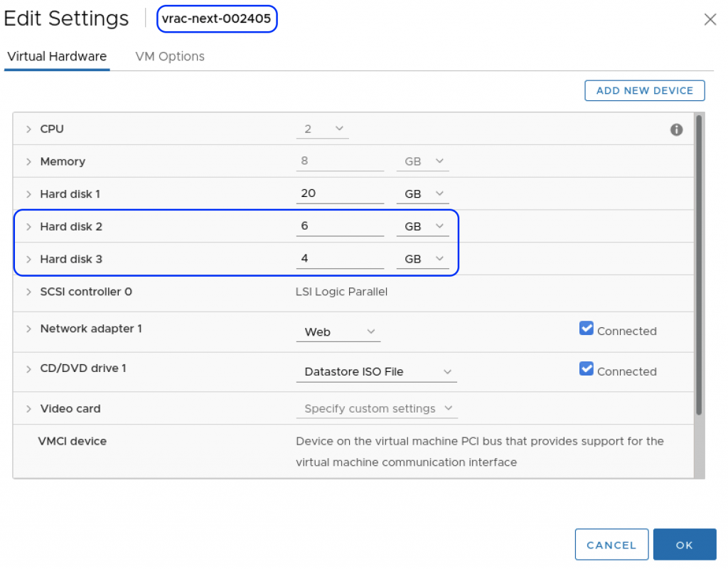Select the Virtual Hardware tab
Viewport: 728px width, 569px height.
click(57, 57)
